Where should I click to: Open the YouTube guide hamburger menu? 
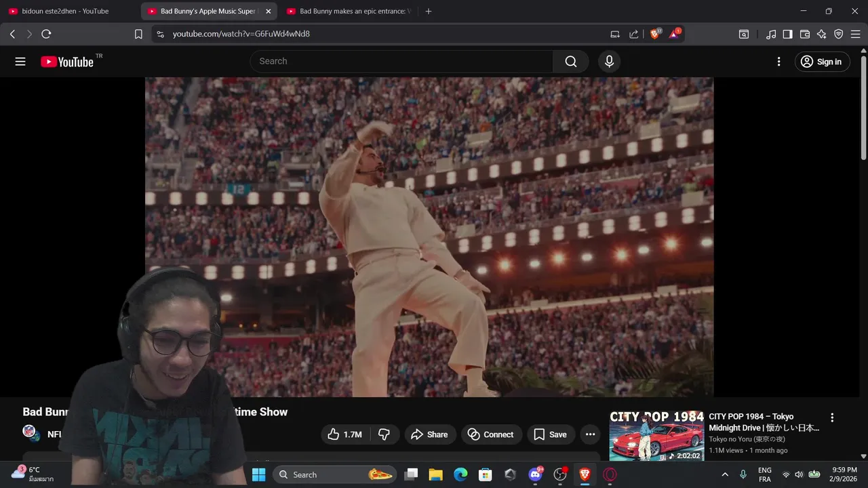tap(20, 62)
